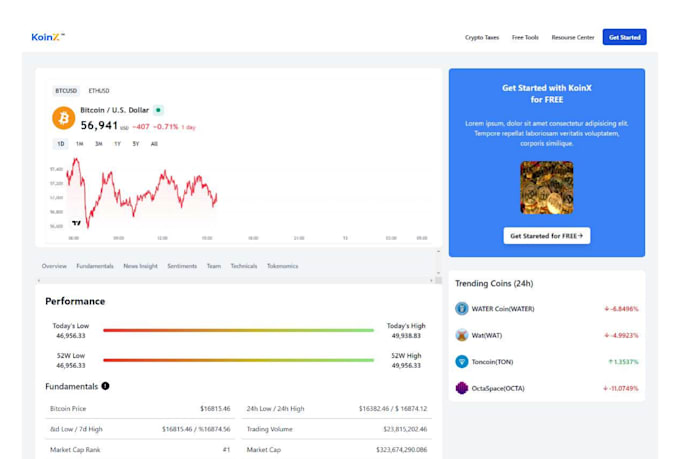
Task: Switch to the Team tab
Action: pos(214,266)
